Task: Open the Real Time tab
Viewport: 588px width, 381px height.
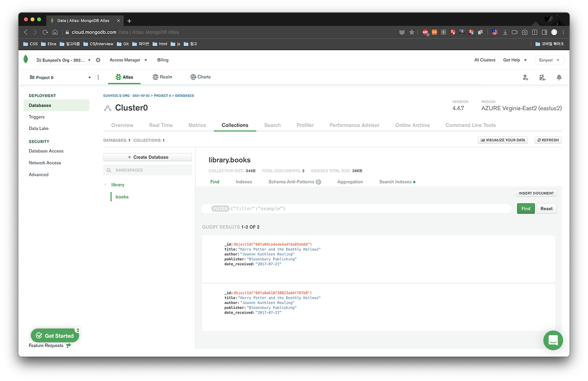Action: (161, 125)
